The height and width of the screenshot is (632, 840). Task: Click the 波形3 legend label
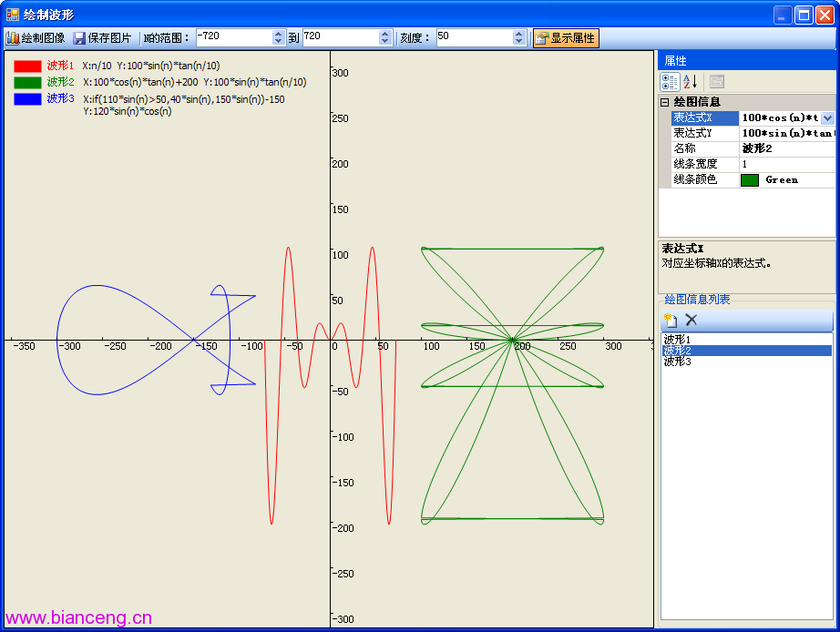pos(60,98)
